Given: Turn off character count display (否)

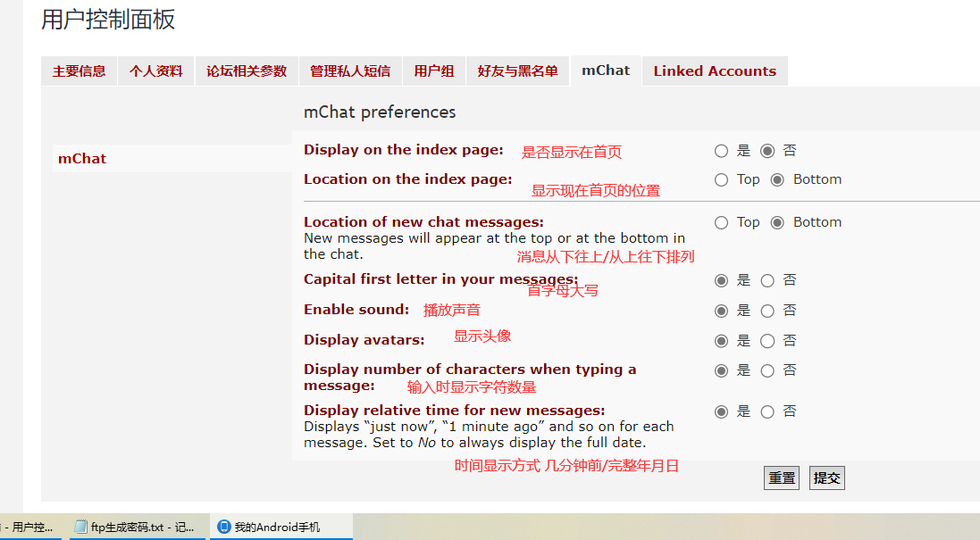Looking at the screenshot, I should 767,370.
